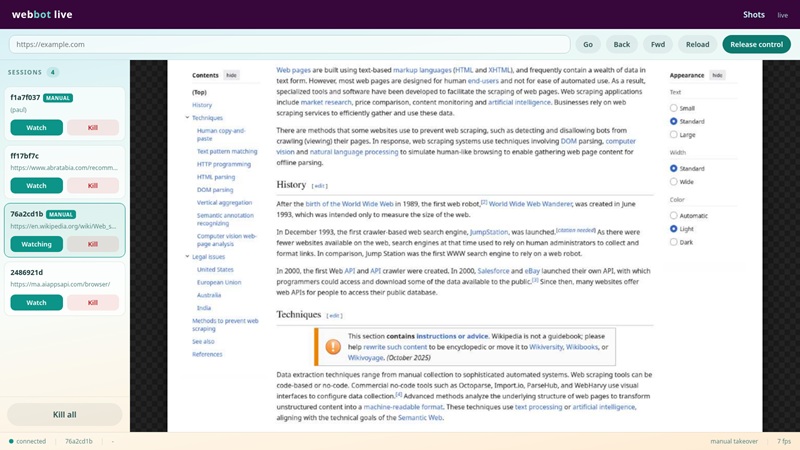The image size is (800, 450).
Task: Open History in Contents list
Action: click(202, 105)
